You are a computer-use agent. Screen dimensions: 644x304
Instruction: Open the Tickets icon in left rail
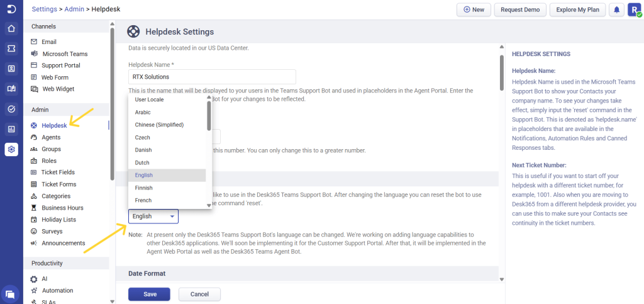11,48
